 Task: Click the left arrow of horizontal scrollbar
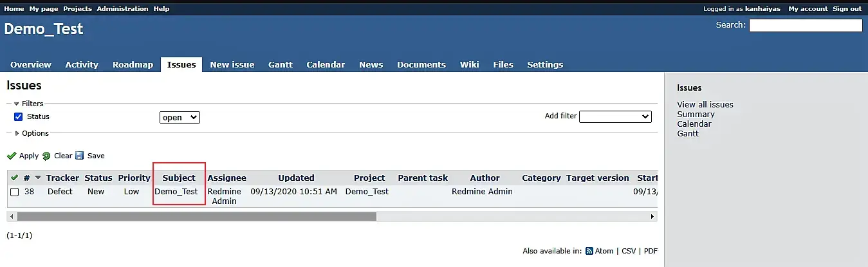click(x=11, y=217)
